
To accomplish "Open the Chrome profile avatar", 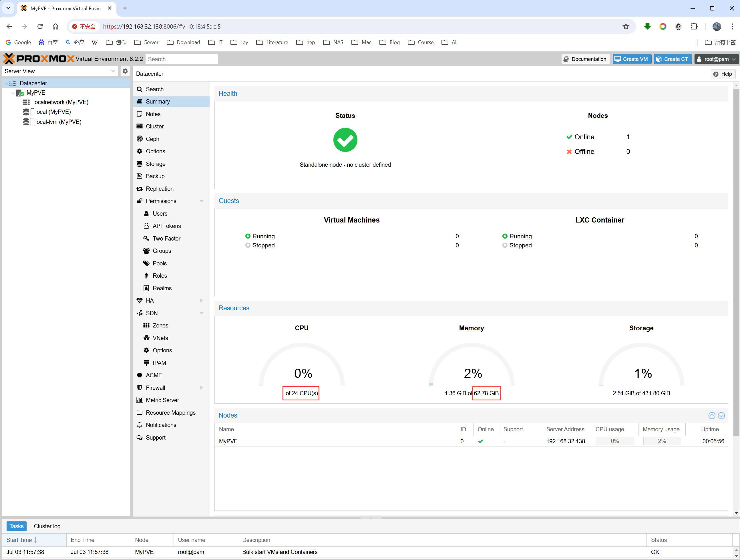I will pos(717,26).
